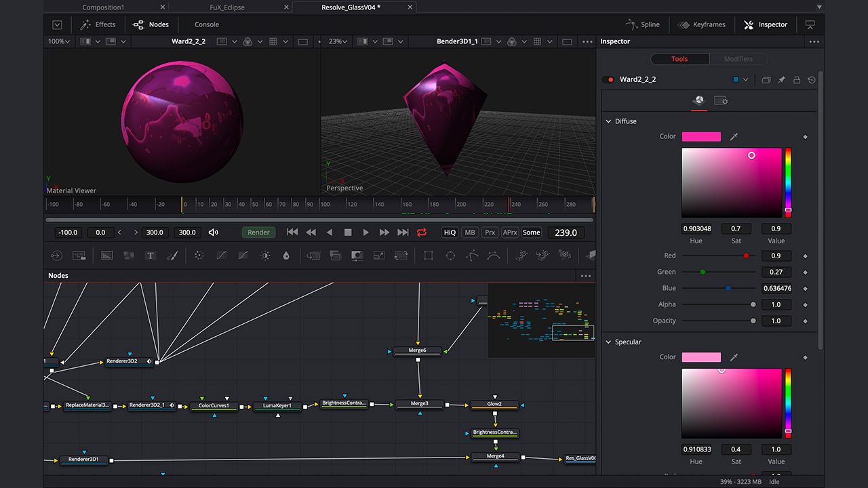Switch to the FuX_Eclipse composition tab
This screenshot has width=868, height=488.
click(229, 7)
